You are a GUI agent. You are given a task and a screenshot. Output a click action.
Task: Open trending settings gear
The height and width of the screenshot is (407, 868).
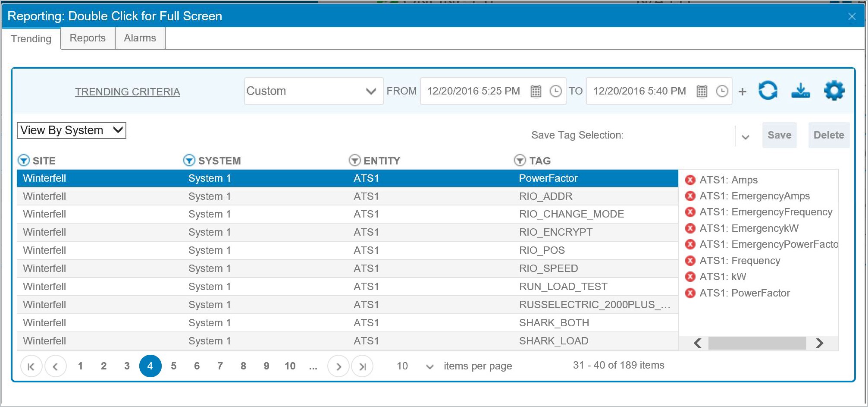pyautogui.click(x=834, y=91)
